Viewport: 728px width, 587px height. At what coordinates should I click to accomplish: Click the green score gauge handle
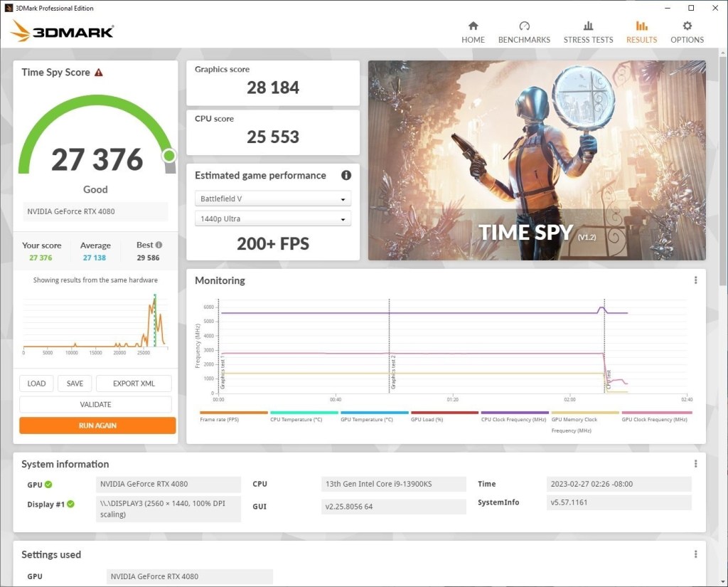point(169,156)
